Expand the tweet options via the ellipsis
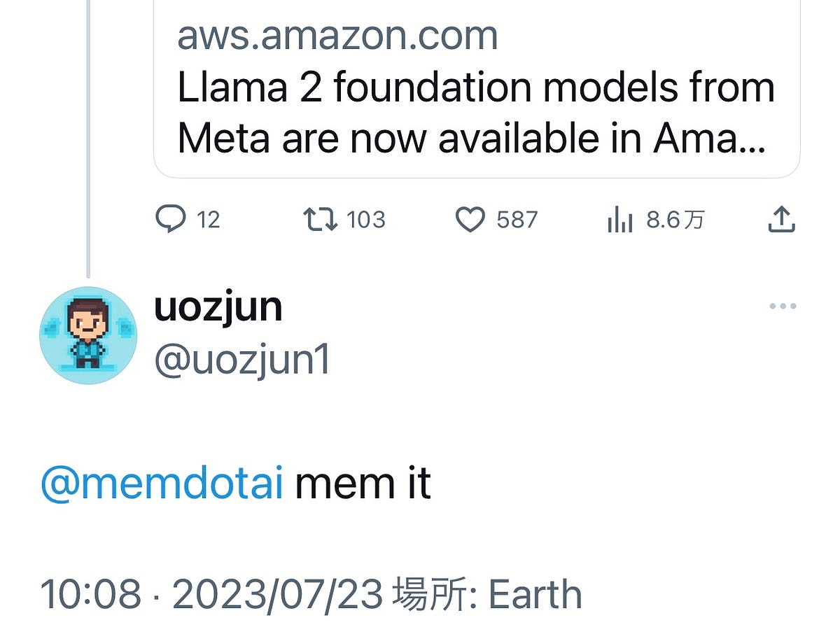840x641 pixels. (x=782, y=304)
